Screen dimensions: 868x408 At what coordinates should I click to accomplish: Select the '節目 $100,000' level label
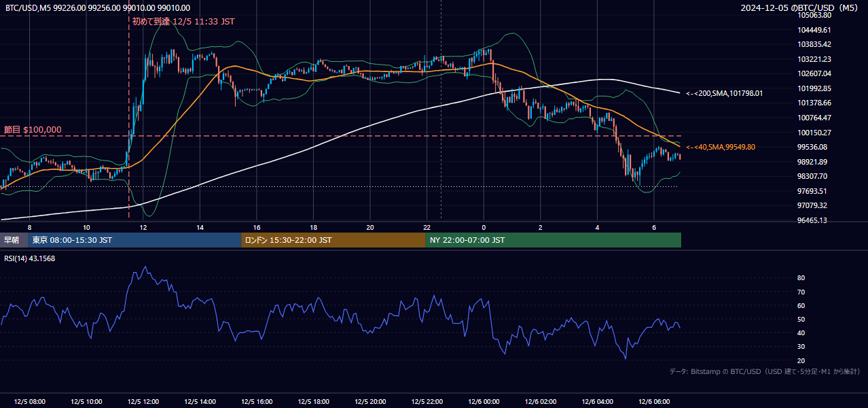[x=33, y=129]
